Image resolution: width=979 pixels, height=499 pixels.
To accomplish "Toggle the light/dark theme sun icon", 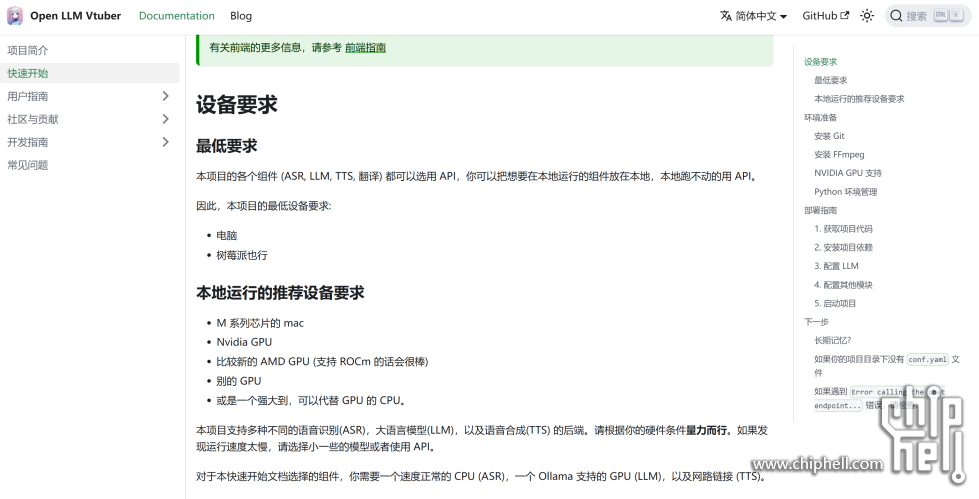I will pyautogui.click(x=867, y=16).
